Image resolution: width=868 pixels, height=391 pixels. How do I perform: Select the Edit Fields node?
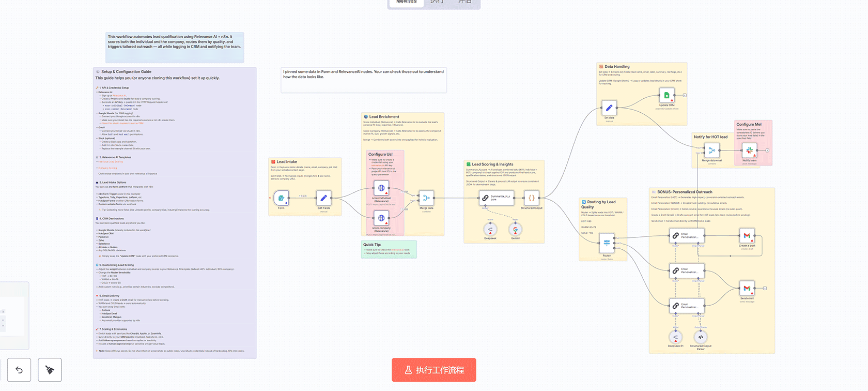click(323, 198)
